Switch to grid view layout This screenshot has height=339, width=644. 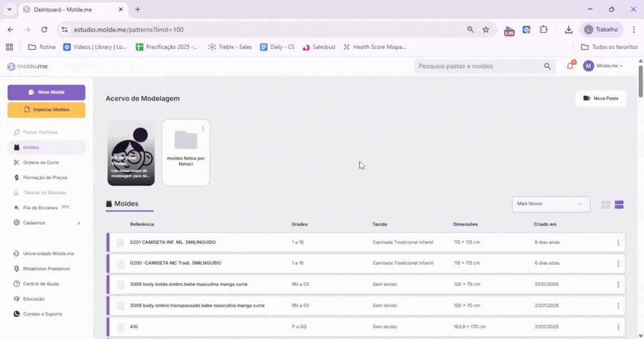(605, 205)
